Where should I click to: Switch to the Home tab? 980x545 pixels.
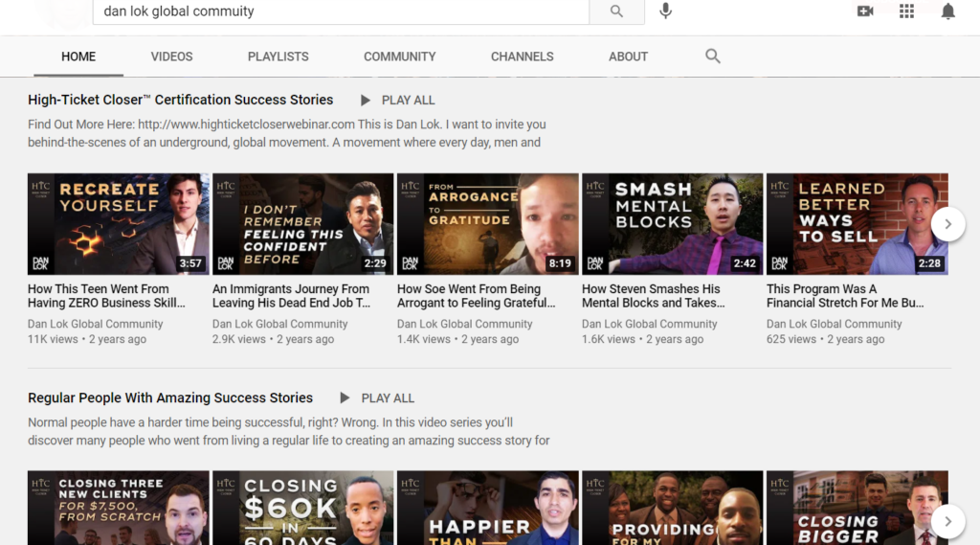(x=78, y=57)
